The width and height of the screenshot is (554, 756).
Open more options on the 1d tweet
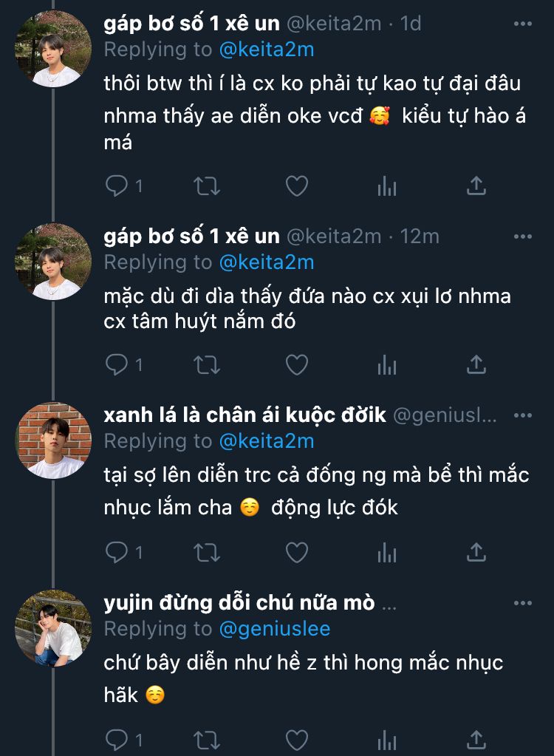[522, 24]
